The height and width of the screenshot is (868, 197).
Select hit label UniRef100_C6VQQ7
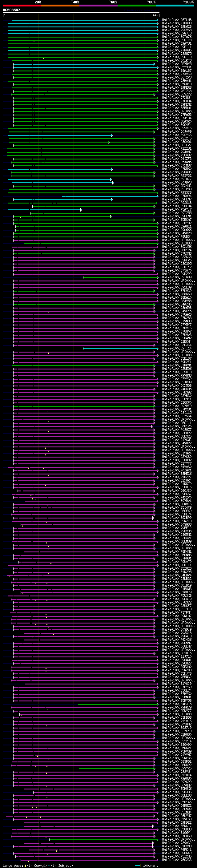pos(177,785)
